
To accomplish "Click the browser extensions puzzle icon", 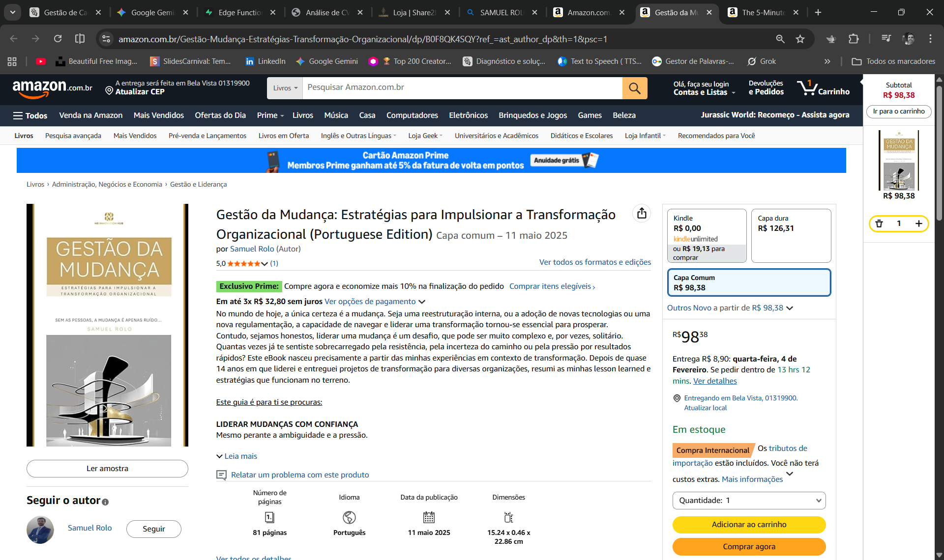I will 855,39.
